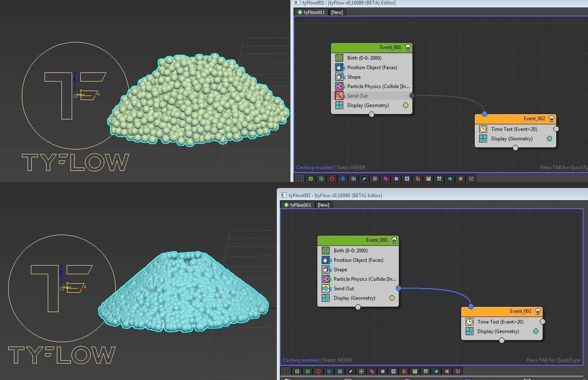Toggle Event_001 lightbulb in the upper editor

[x=408, y=47]
